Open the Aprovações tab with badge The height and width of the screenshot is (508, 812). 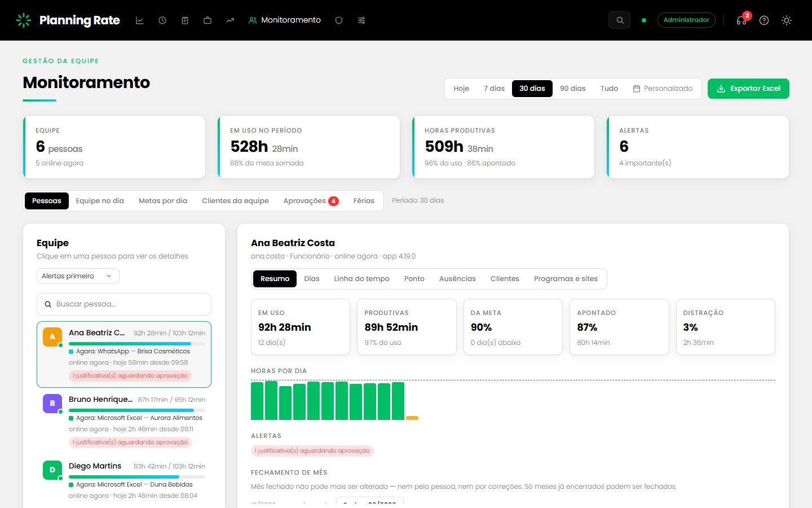click(311, 201)
